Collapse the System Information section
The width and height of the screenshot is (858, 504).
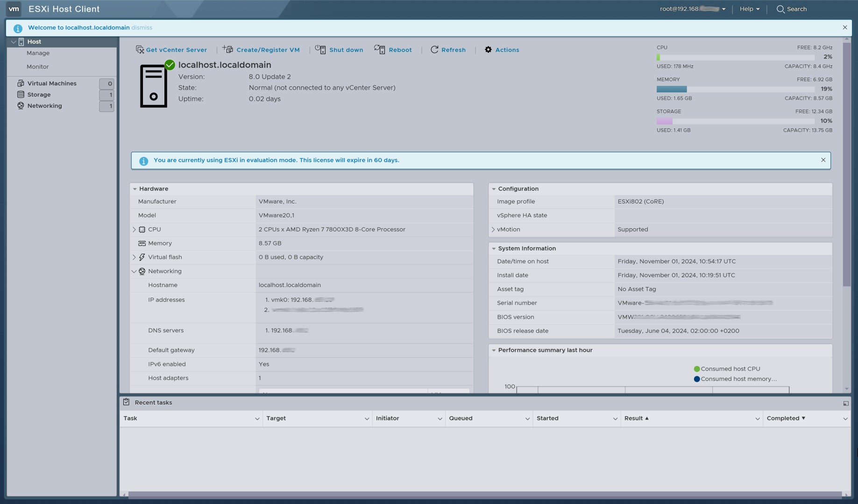click(494, 249)
